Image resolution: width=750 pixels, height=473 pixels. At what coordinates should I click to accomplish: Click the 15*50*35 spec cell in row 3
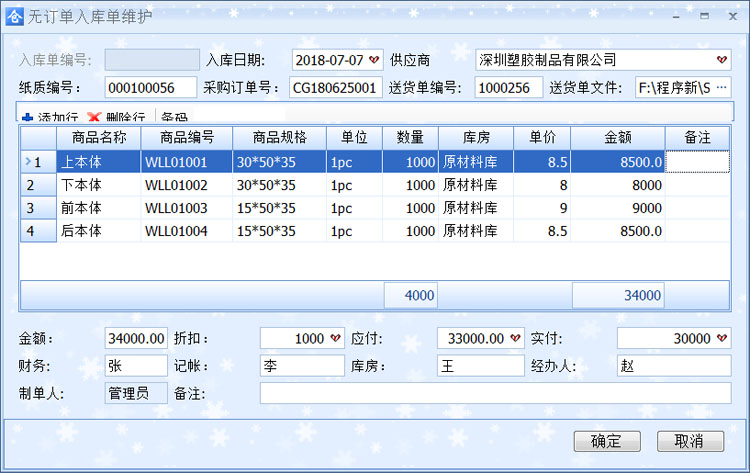[x=279, y=208]
